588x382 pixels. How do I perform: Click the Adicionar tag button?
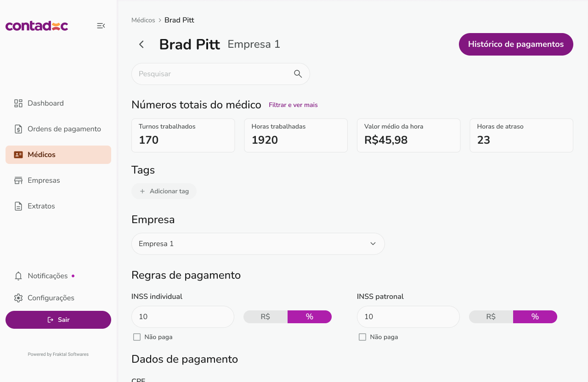pos(164,191)
